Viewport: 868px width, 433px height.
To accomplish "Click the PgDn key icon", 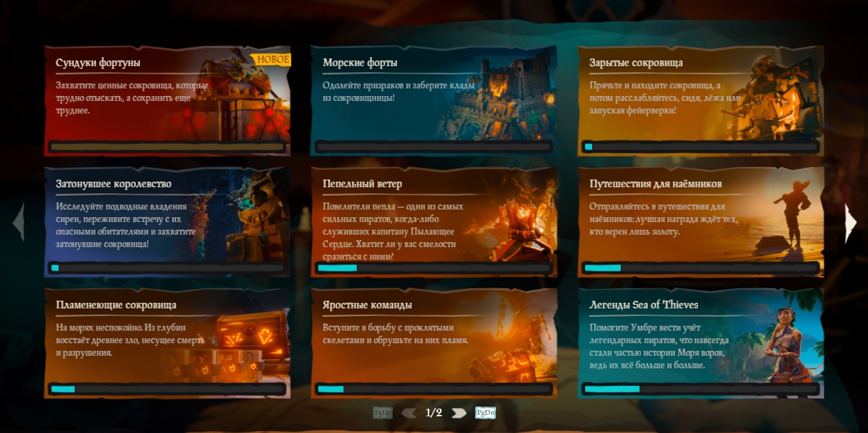I will [x=485, y=413].
